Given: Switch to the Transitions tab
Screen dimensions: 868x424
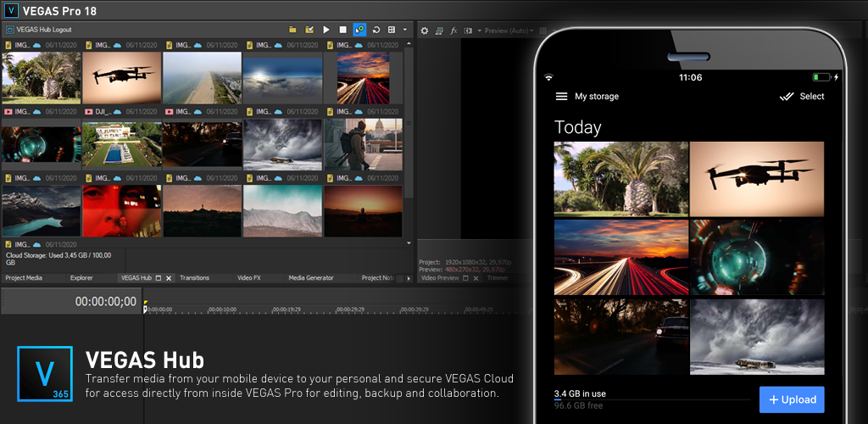Looking at the screenshot, I should (x=194, y=278).
